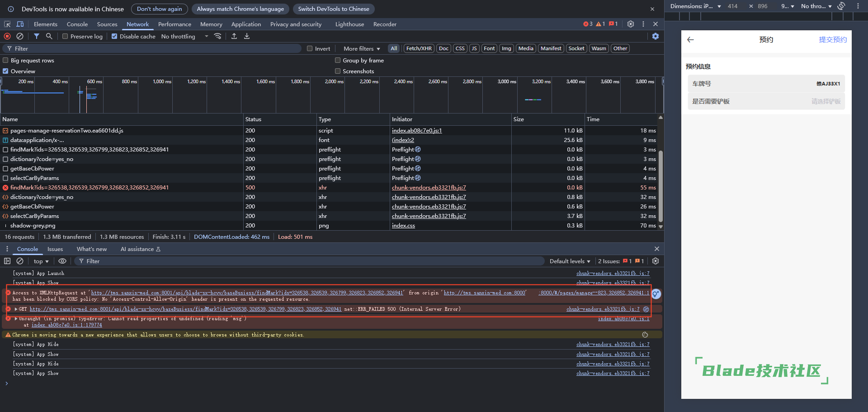Click Switch DevTools to Chinese button
Image resolution: width=868 pixels, height=412 pixels.
[x=334, y=9]
